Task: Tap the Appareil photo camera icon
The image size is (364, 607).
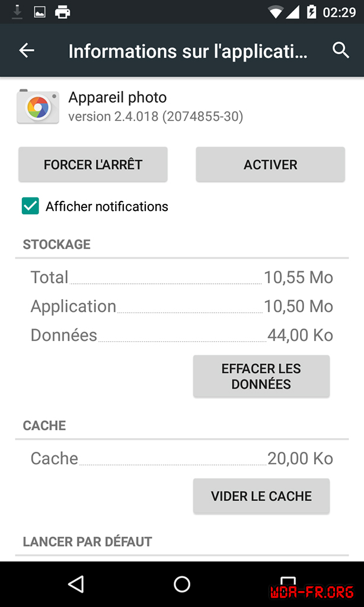Action: click(38, 107)
